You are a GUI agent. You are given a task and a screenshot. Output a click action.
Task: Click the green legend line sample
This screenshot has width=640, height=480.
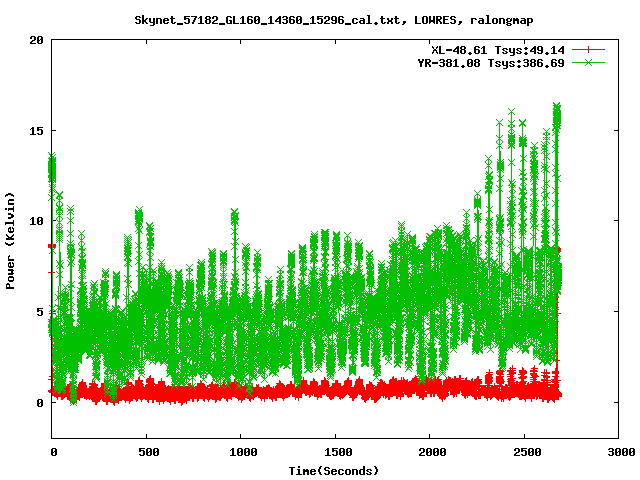pos(588,63)
